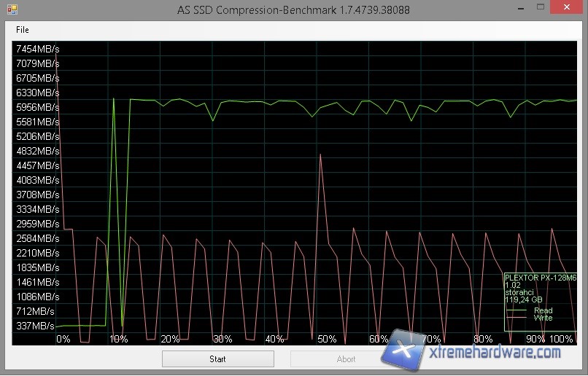The image size is (588, 376).
Task: Click the Abort button
Action: (346, 359)
